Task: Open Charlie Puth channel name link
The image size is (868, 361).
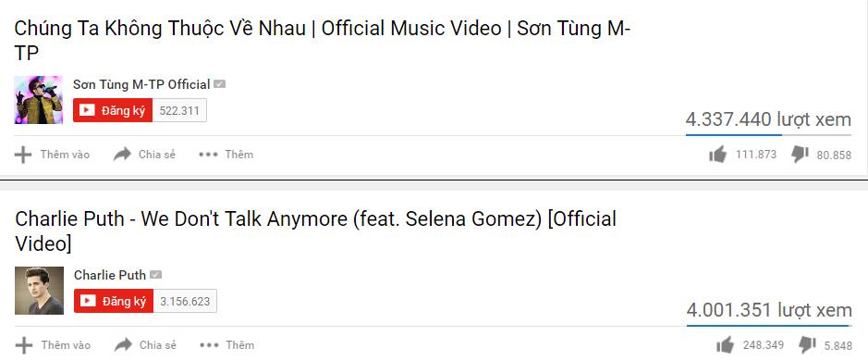Action: [x=110, y=275]
